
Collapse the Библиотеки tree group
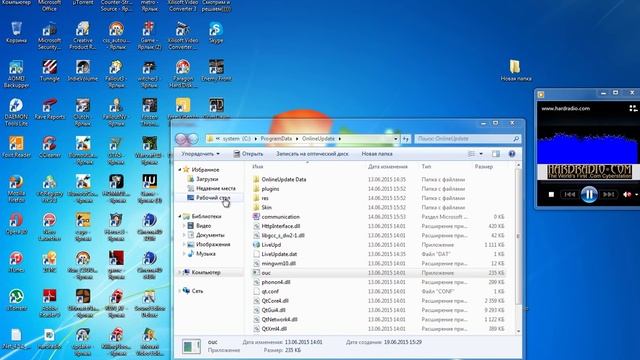(x=180, y=216)
